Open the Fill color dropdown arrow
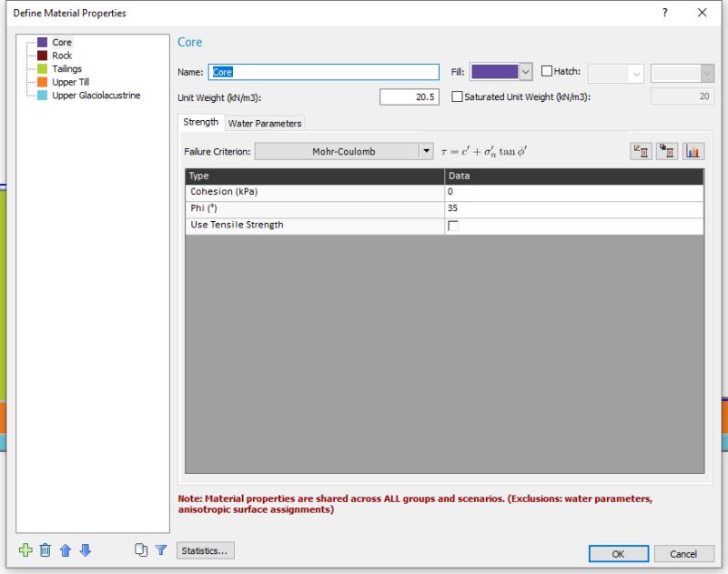Screen dimensions: 728x574 tap(526, 72)
